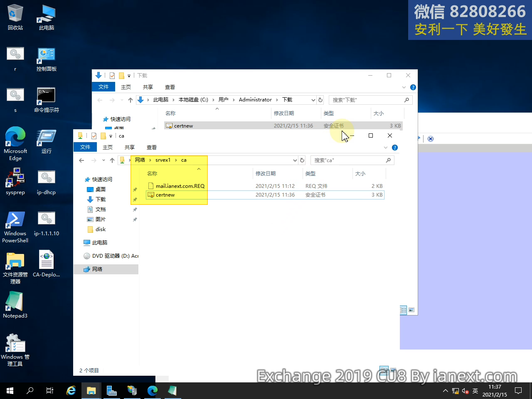Screen dimensions: 532x399
Task: Expand chevron after srvex1 in address path
Action: pyautogui.click(x=176, y=160)
